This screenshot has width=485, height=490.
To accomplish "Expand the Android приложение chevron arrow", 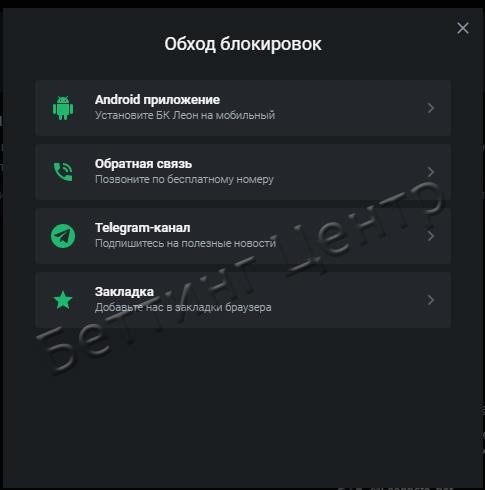I will click(430, 108).
